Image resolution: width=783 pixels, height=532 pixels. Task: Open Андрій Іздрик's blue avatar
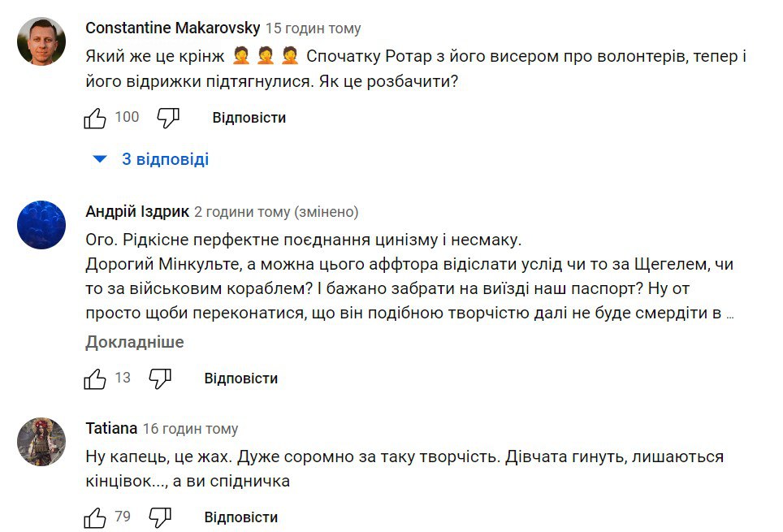[x=41, y=225]
